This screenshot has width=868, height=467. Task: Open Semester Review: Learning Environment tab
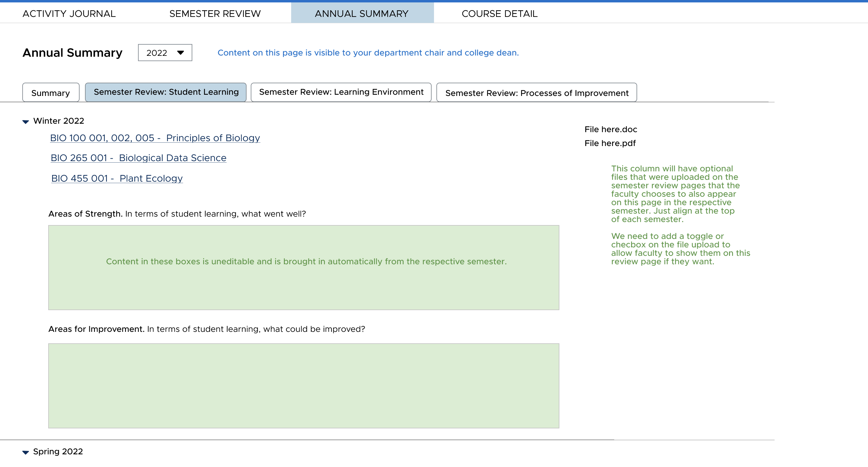[341, 92]
